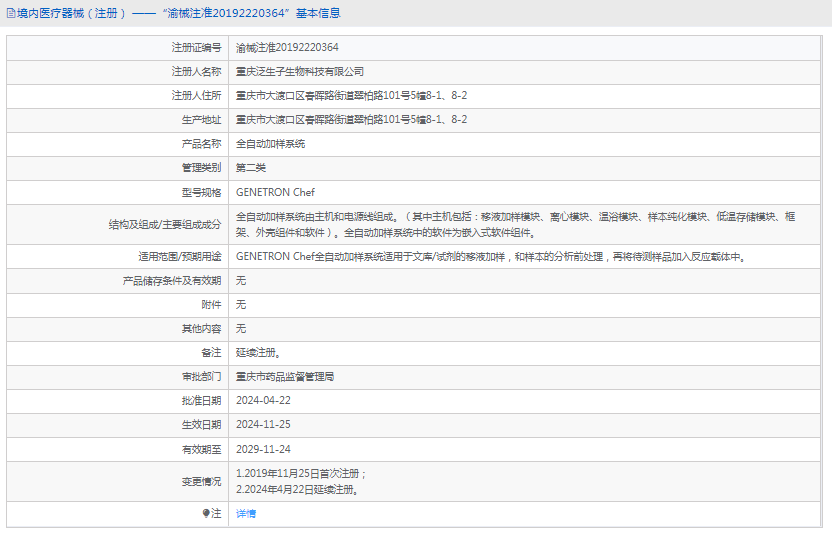The width and height of the screenshot is (832, 533).
Task: Select registrant name 重庆泛生子生物科技有限公司
Action: pos(300,72)
